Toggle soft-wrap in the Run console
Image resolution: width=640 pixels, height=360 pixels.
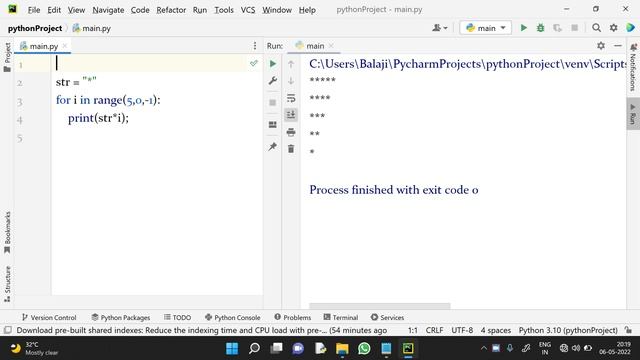click(x=291, y=98)
